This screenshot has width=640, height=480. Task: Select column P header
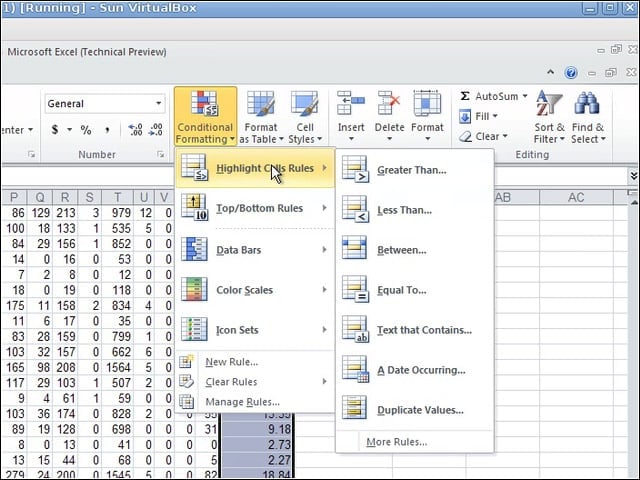(14, 198)
